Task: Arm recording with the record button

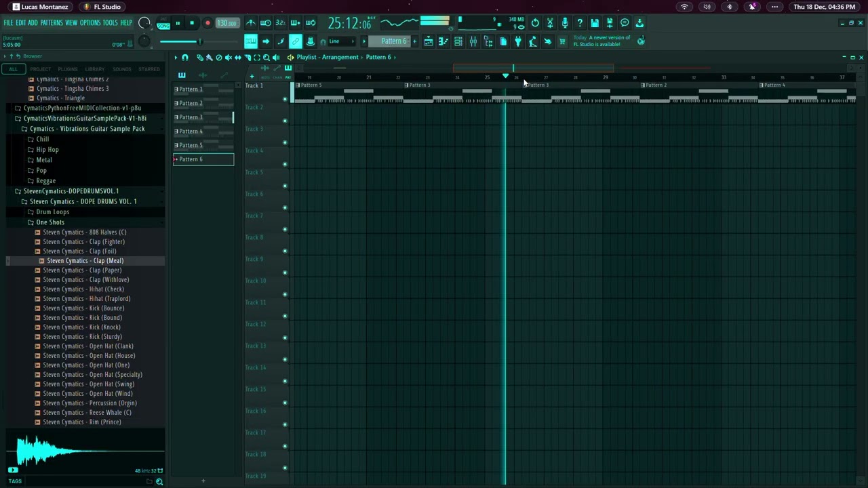Action: click(x=208, y=23)
